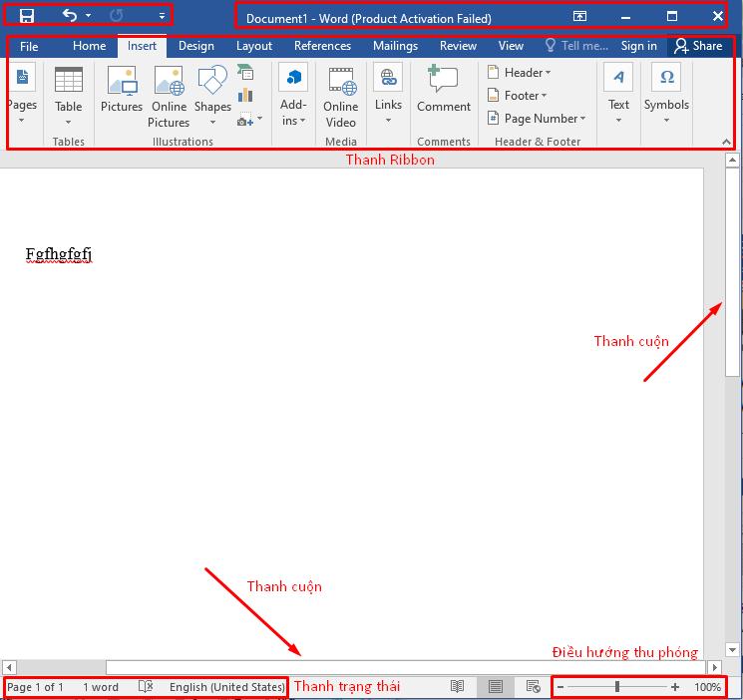Open the proofing errors status icon
Screen dimensions: 743x700
[x=146, y=687]
